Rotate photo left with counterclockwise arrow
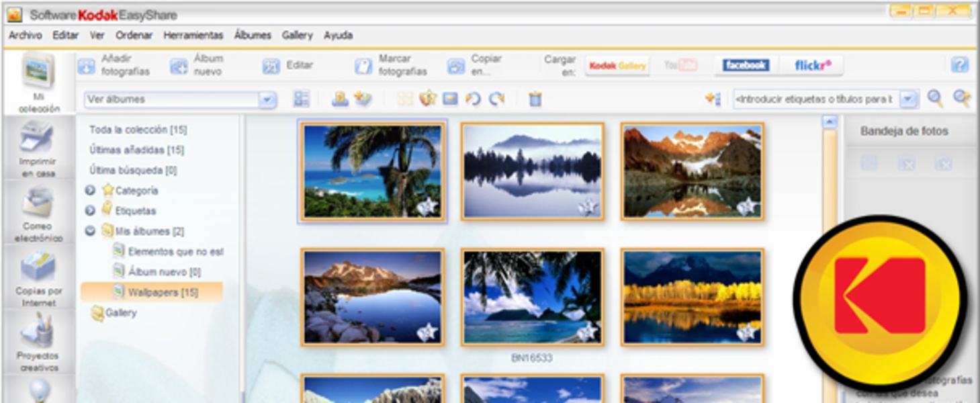The image size is (980, 403). pyautogui.click(x=474, y=99)
